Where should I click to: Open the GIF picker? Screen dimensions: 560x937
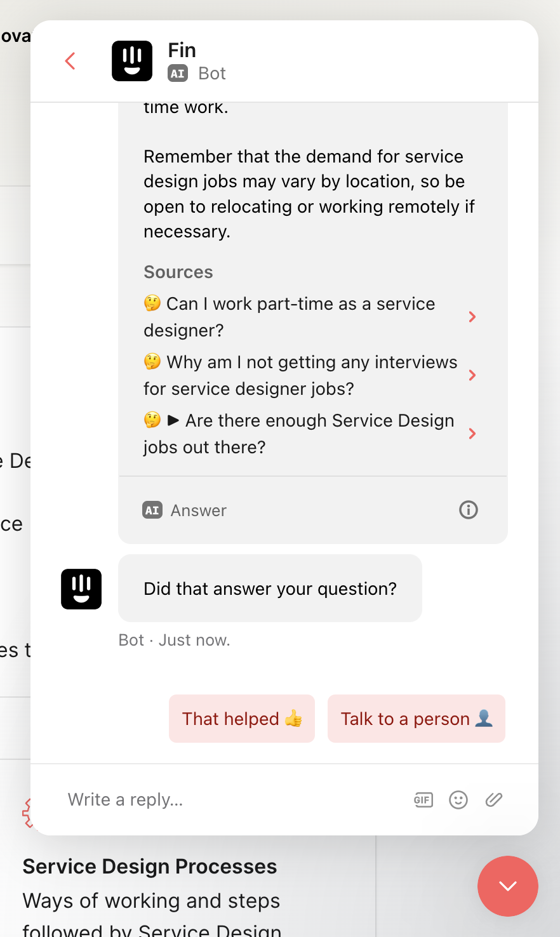click(423, 800)
